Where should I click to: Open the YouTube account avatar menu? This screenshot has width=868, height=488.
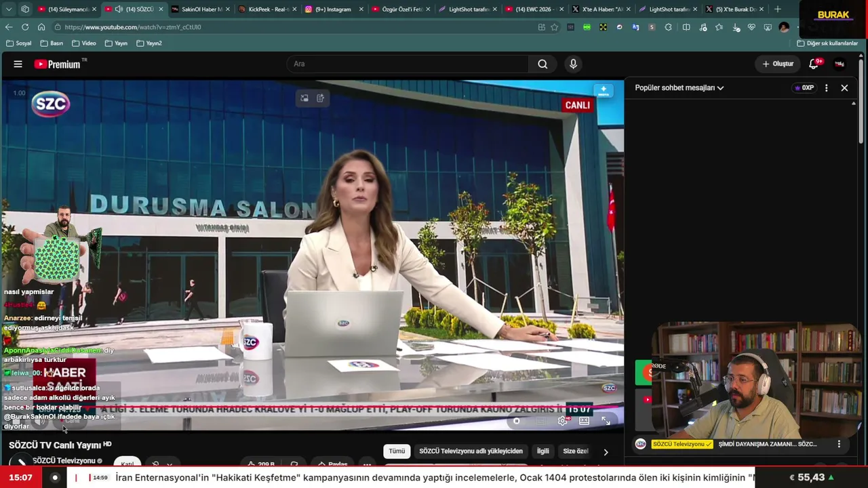point(840,64)
